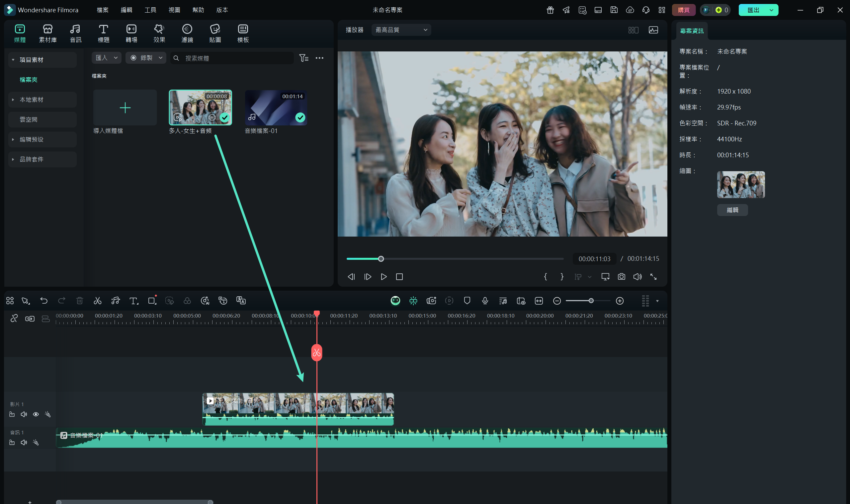Screen dimensions: 850x504
Task: Click the three-dot more options icon in media panel
Action: pyautogui.click(x=319, y=58)
